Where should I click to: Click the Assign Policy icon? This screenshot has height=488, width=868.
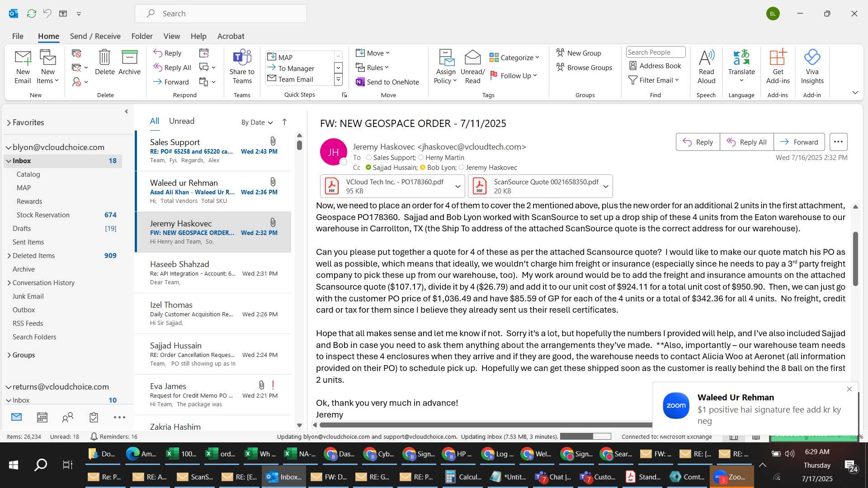446,66
